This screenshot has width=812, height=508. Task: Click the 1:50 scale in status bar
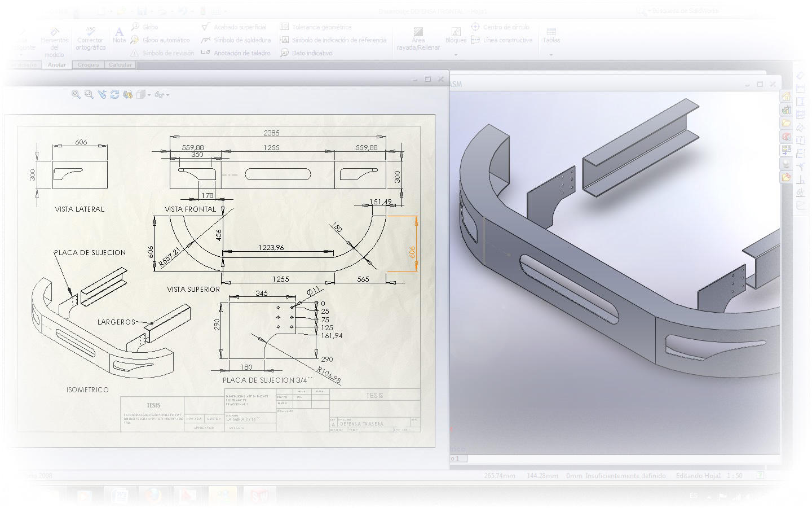[x=735, y=476]
